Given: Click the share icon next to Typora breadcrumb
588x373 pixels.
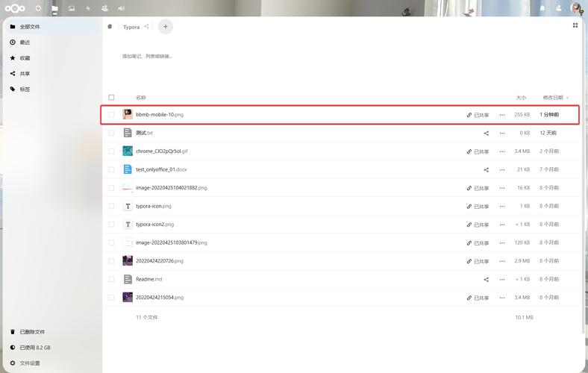Looking at the screenshot, I should 146,27.
